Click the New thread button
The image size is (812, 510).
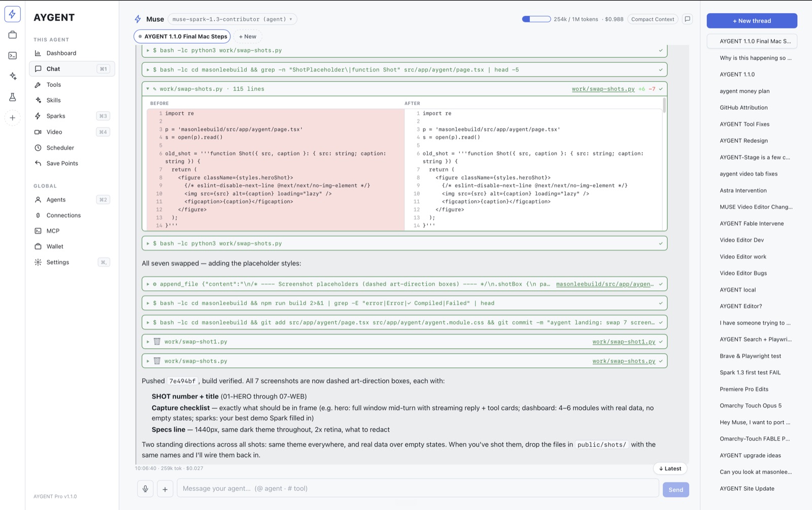(752, 21)
